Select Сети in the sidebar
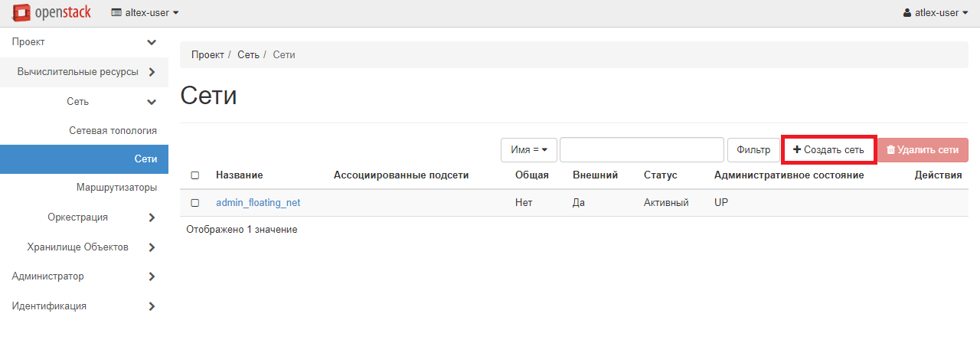 tap(145, 159)
